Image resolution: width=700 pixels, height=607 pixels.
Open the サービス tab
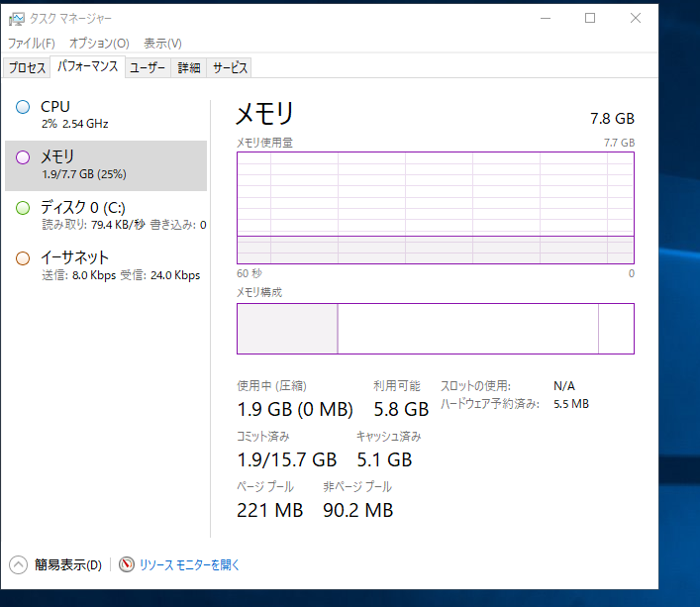coord(230,68)
